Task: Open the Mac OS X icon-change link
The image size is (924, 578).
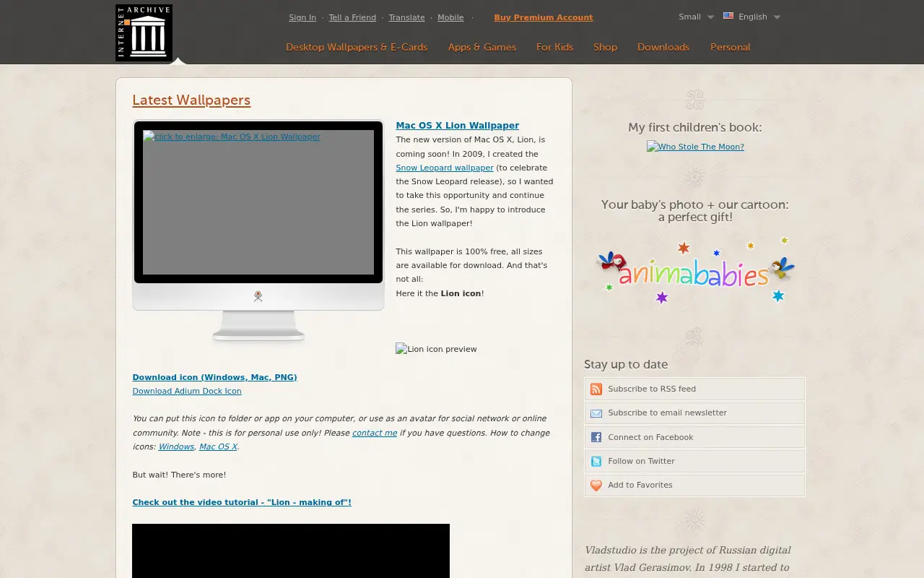Action: (218, 447)
